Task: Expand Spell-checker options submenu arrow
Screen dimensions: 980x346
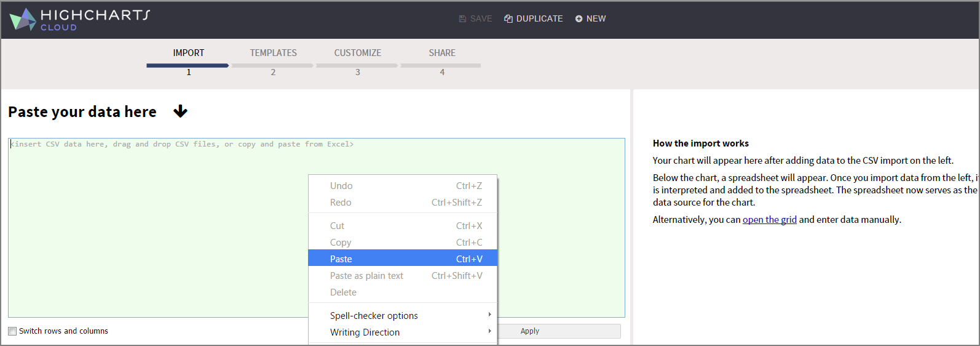Action: [489, 315]
